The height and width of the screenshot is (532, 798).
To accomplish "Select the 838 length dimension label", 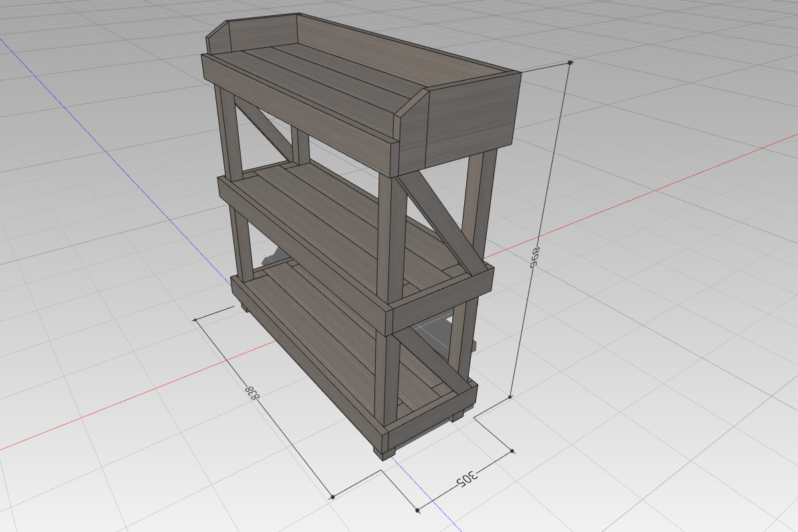I will (x=253, y=392).
